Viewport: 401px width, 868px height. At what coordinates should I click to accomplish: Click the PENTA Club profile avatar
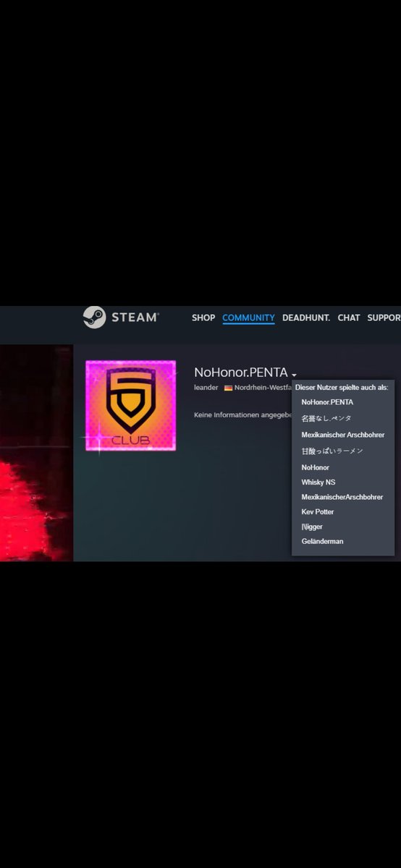(130, 406)
